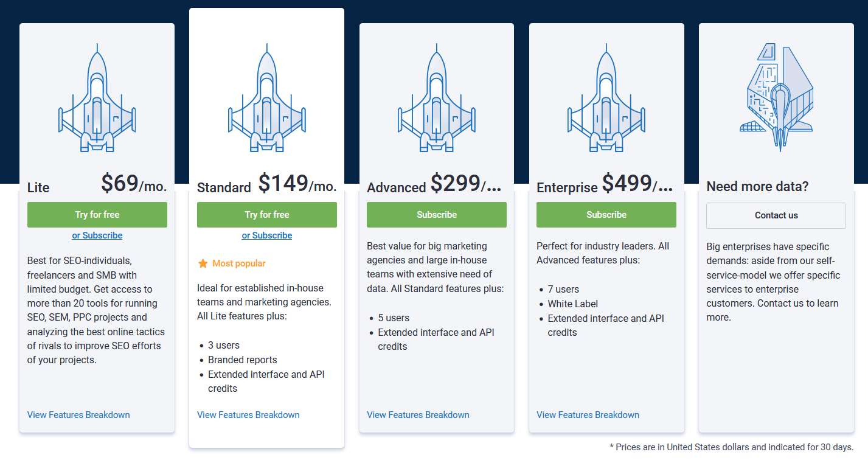This screenshot has width=868, height=463.
Task: Click the $69/mo. Lite price
Action: pyautogui.click(x=133, y=183)
